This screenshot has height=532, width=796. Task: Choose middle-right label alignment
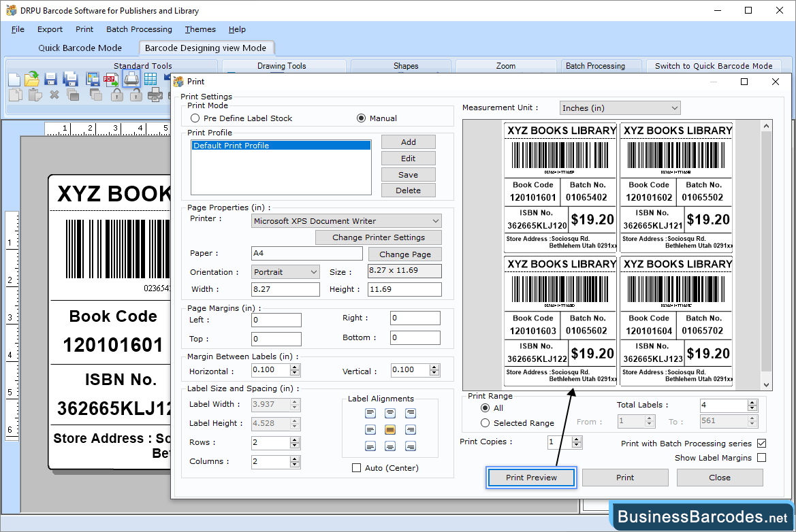(411, 430)
